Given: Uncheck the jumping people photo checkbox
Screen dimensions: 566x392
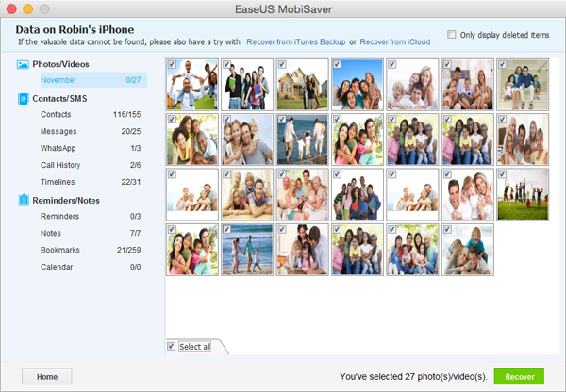Looking at the screenshot, I should pyautogui.click(x=502, y=174).
